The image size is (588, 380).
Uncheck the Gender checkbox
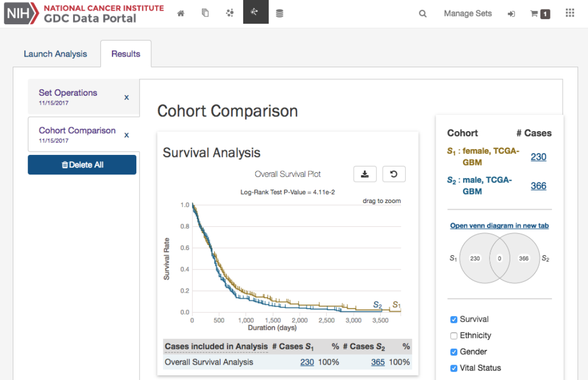coord(454,352)
